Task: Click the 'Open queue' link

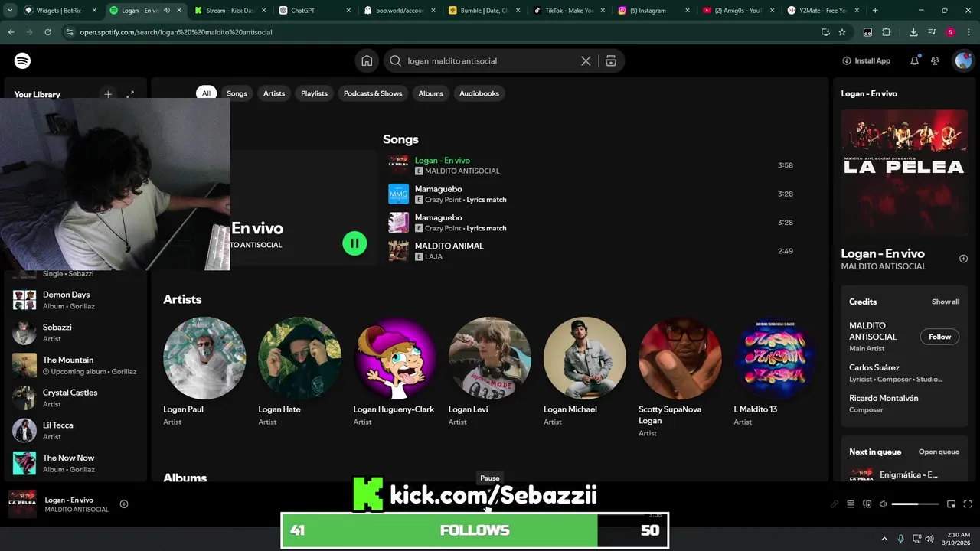Action: [x=939, y=452]
